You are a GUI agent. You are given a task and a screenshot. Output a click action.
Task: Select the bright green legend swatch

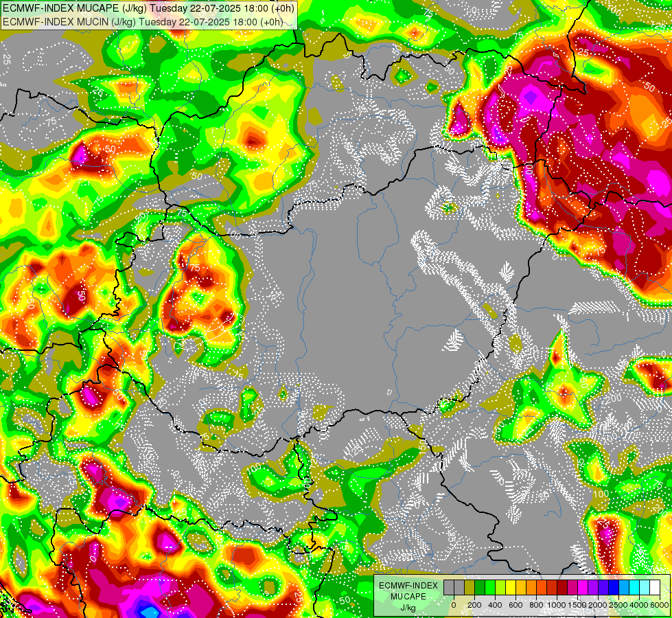[490, 587]
